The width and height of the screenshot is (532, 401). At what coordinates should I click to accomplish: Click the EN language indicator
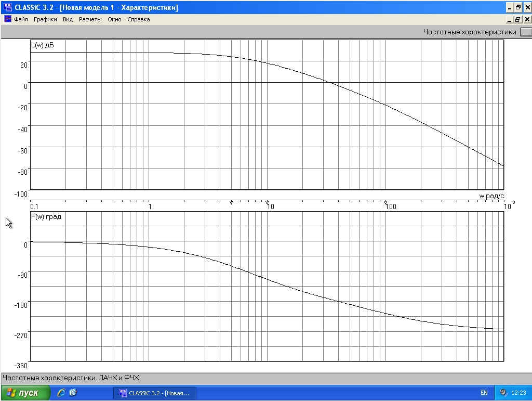tap(484, 393)
